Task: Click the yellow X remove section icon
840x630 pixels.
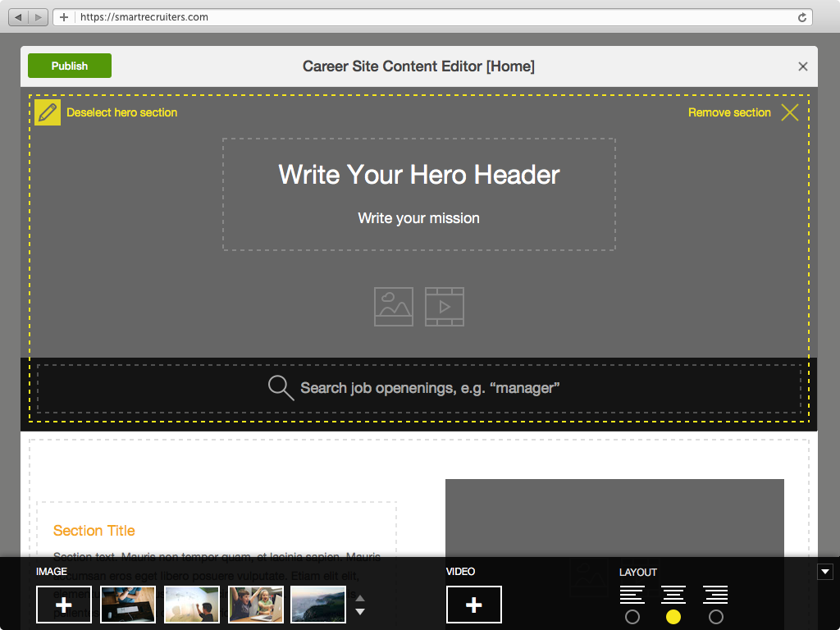Action: coord(790,112)
